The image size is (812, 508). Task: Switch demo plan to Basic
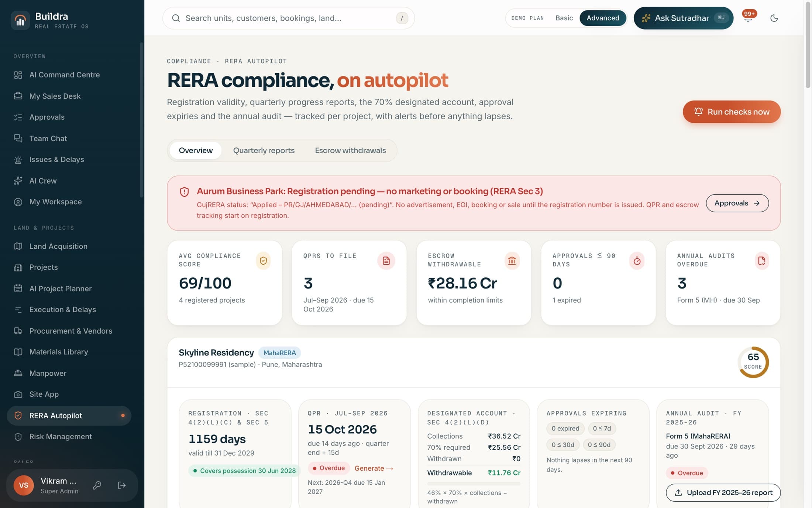[x=564, y=18]
